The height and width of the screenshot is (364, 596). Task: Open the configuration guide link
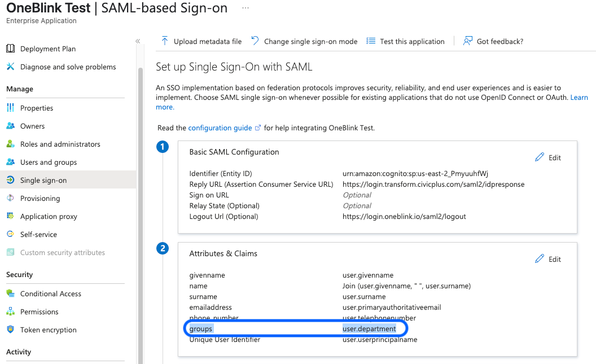click(220, 128)
